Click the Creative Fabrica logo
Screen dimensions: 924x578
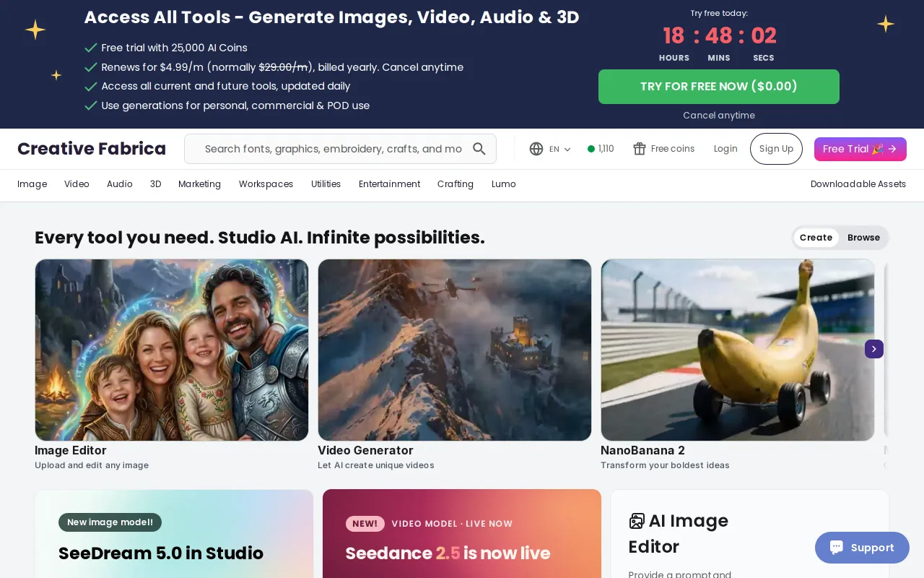pos(92,149)
